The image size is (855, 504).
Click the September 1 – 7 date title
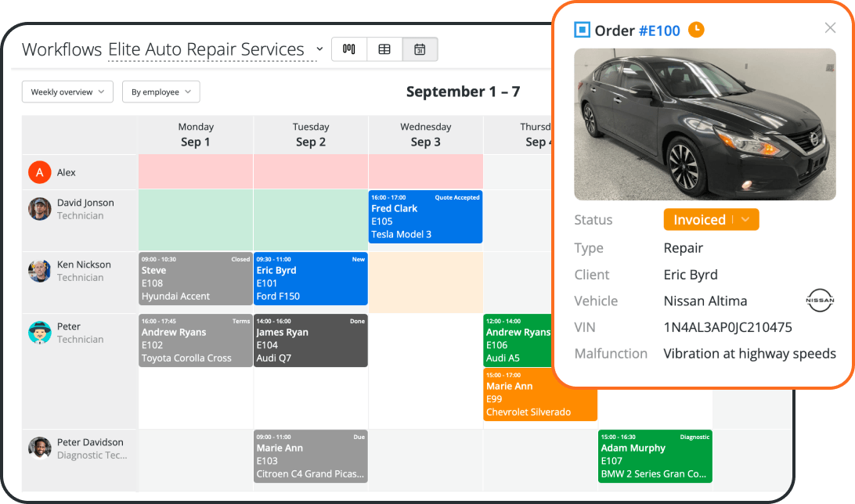click(x=463, y=92)
